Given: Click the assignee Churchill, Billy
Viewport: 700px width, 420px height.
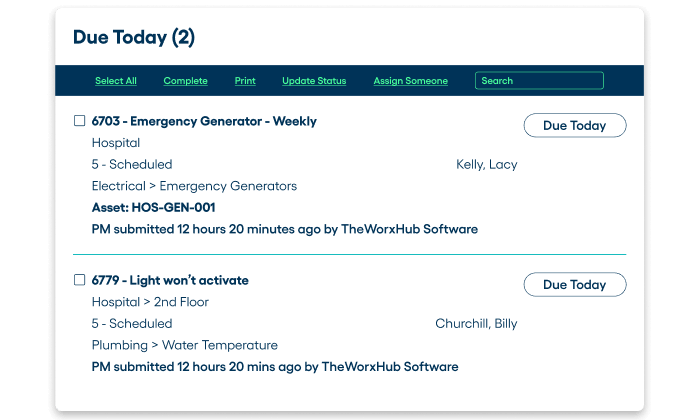Looking at the screenshot, I should pos(476,324).
